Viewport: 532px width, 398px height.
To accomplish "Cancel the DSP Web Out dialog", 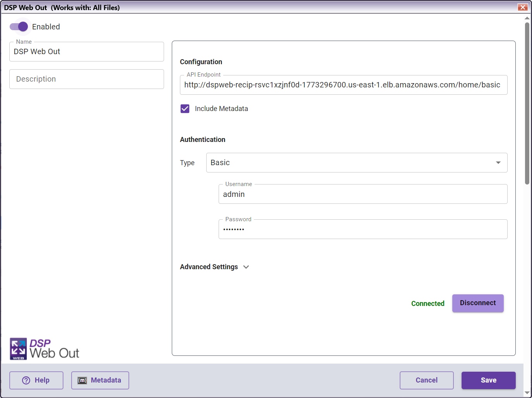I will click(426, 380).
